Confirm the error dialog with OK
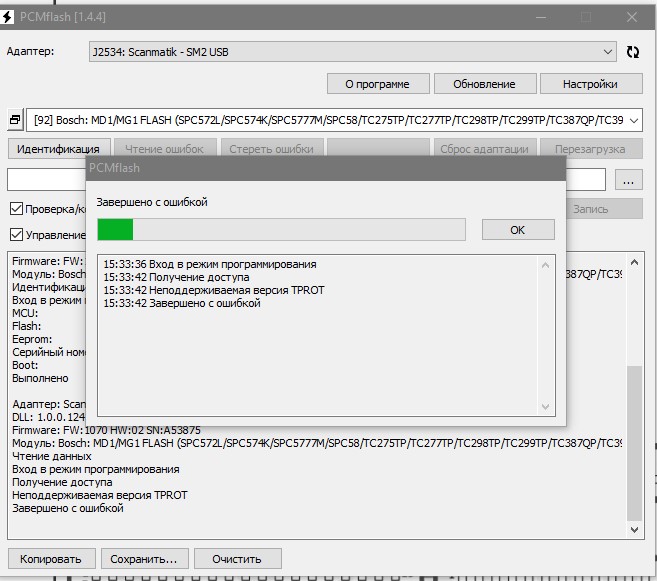Viewport: 657px width, 581px height. pos(517,230)
